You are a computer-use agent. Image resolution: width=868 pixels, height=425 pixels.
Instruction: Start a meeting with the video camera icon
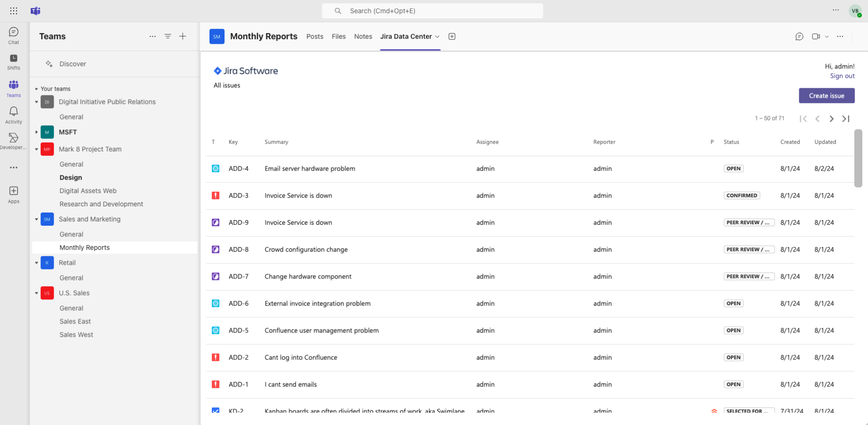point(816,36)
